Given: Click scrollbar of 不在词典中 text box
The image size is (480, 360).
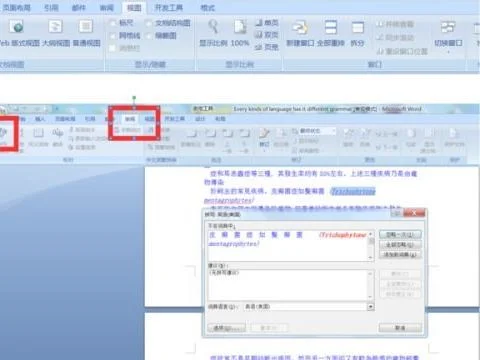Looking at the screenshot, I should 371,246.
